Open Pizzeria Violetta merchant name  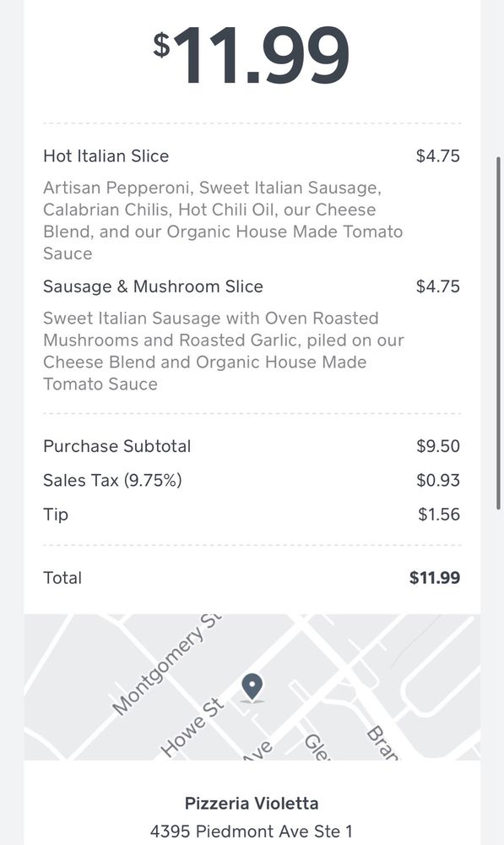pos(252,803)
